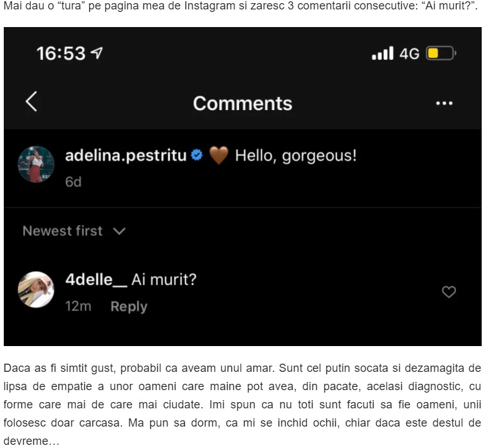Click the Comments header title
The image size is (493, 448).
(x=242, y=103)
